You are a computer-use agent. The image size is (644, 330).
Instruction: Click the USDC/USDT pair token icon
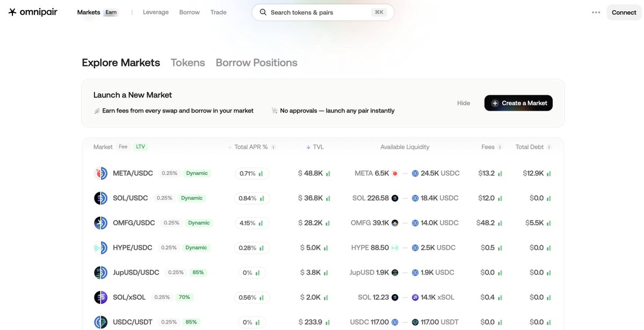click(x=100, y=322)
